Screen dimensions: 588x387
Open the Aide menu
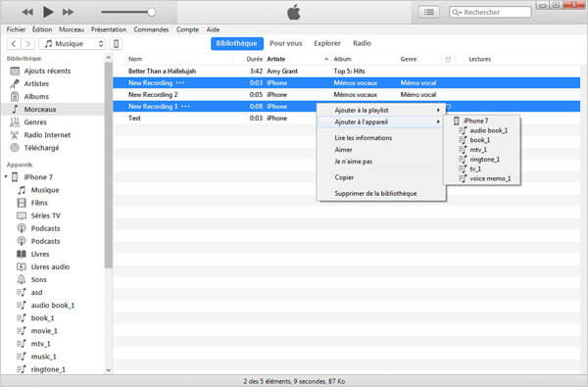pos(213,29)
